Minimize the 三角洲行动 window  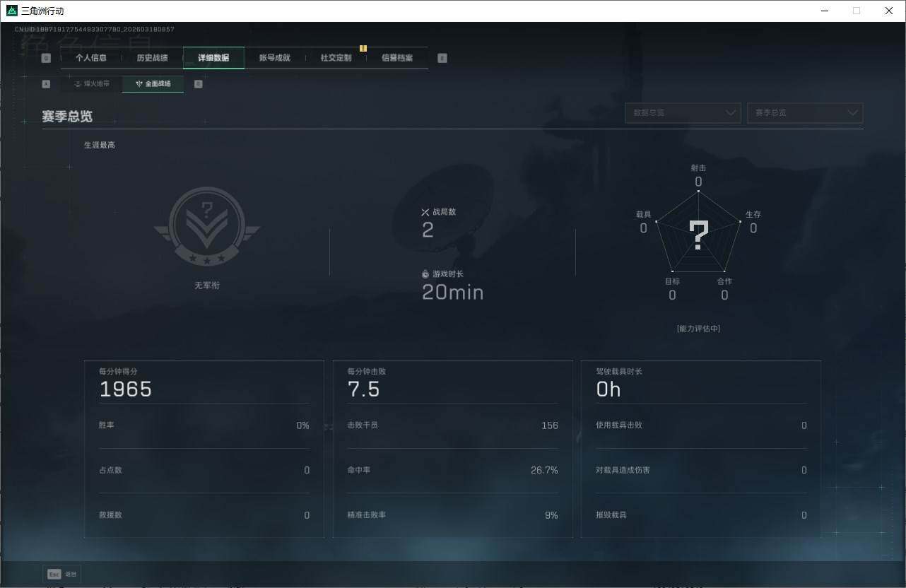825,11
